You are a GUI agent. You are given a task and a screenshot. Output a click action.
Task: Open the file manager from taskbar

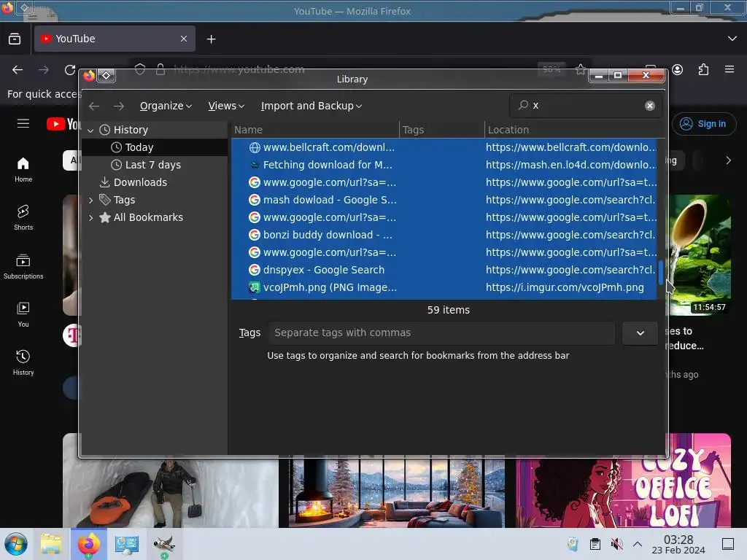(x=51, y=544)
